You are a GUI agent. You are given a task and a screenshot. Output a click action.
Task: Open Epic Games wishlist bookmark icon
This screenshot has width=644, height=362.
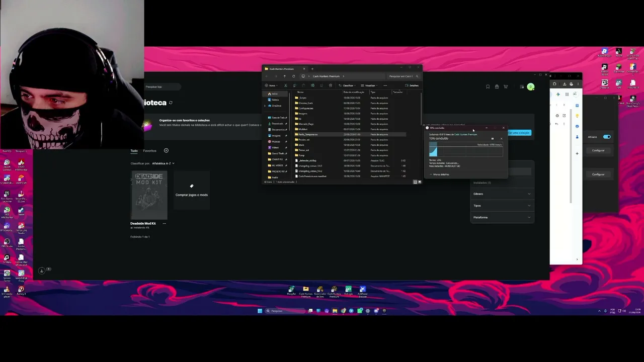488,87
